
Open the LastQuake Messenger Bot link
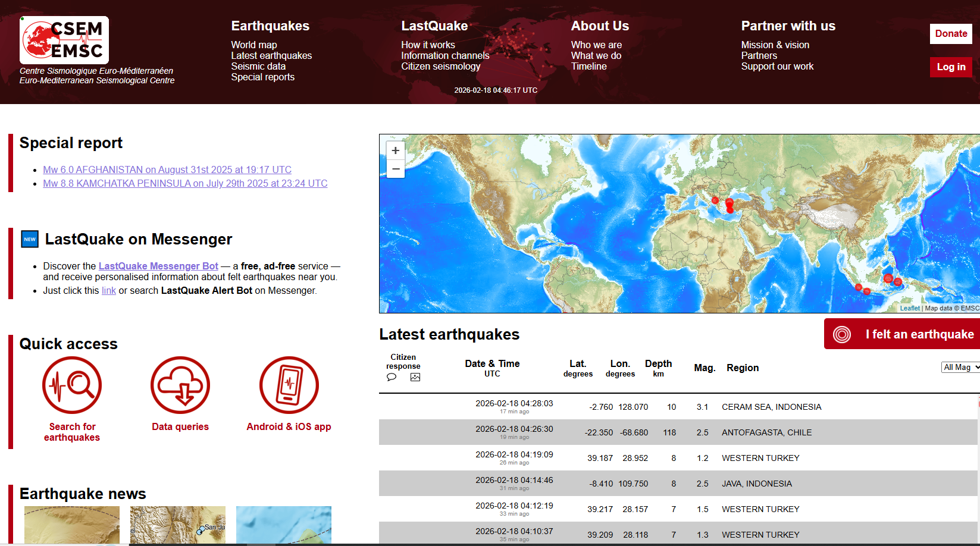click(158, 266)
